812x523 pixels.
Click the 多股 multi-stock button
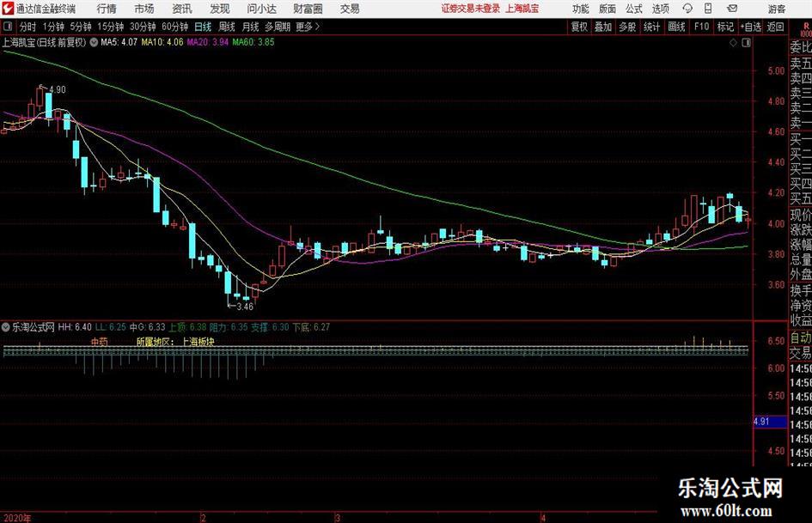[627, 27]
